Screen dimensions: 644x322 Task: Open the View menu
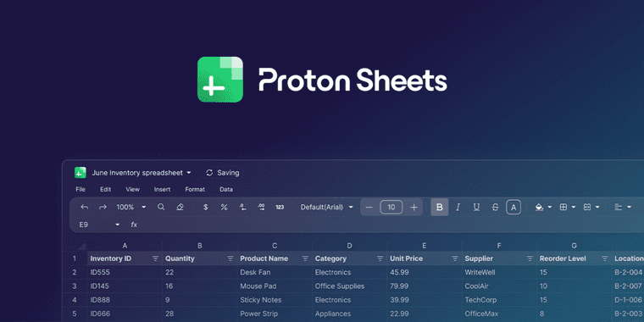(x=133, y=189)
